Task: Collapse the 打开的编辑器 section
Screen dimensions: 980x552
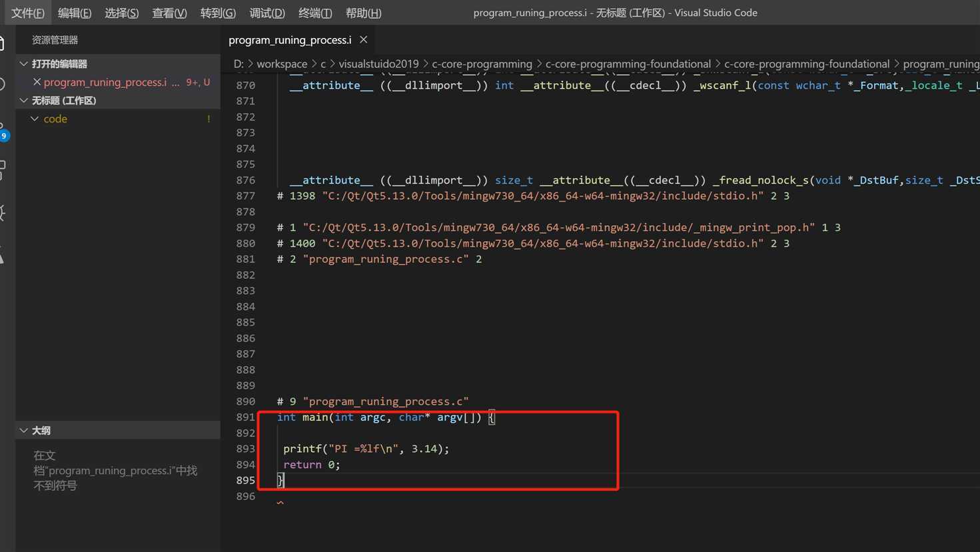Action: pyautogui.click(x=24, y=64)
